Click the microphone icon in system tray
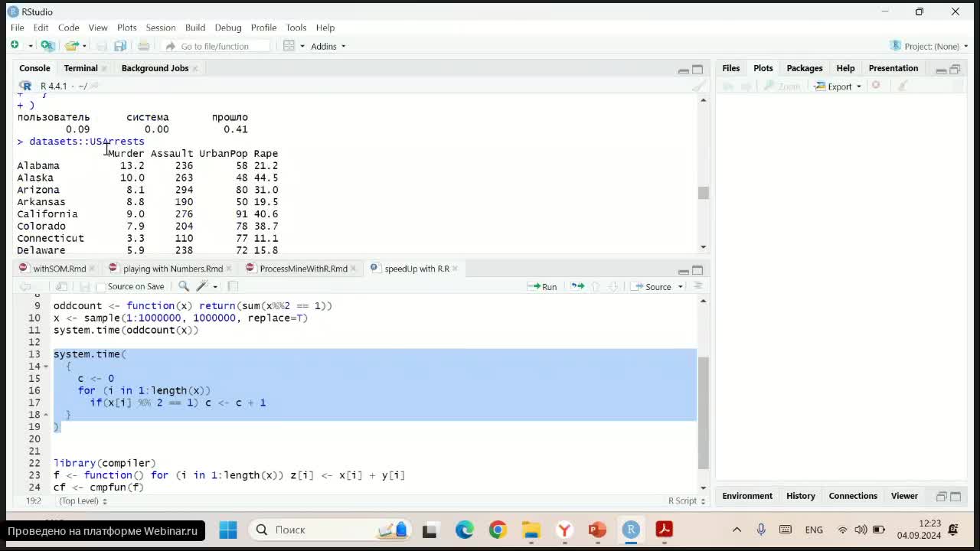The width and height of the screenshot is (980, 551). click(x=761, y=530)
